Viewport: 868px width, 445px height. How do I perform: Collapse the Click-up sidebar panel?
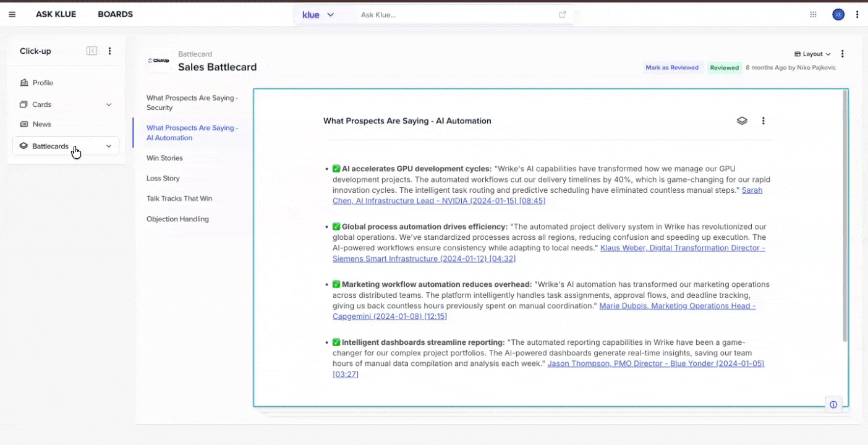tap(91, 51)
